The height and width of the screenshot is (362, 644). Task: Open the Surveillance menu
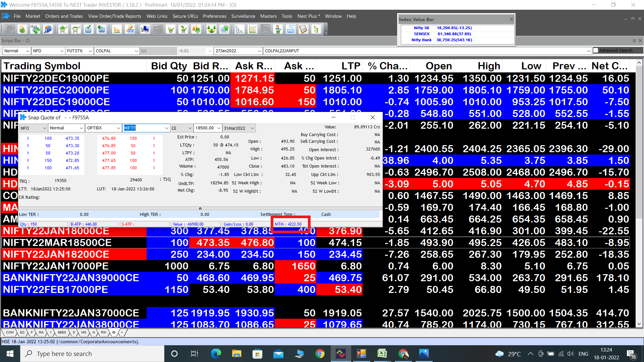[243, 16]
